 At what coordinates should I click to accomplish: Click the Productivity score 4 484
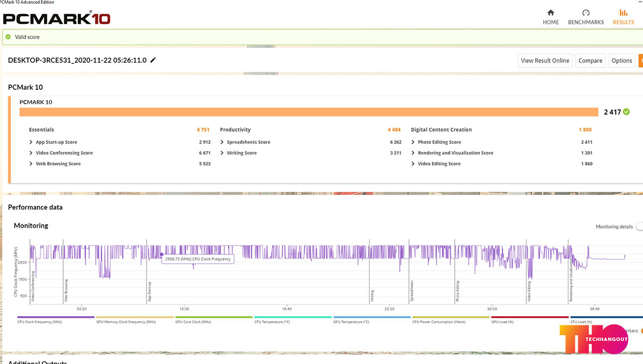[394, 129]
